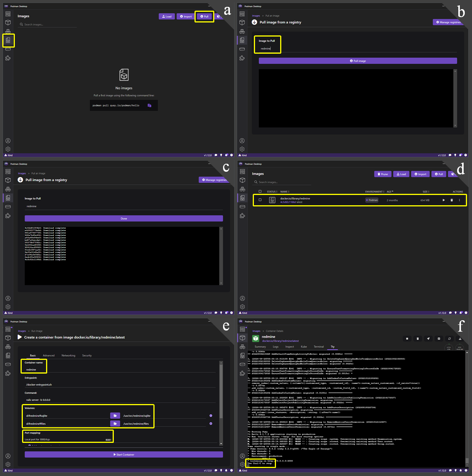Open the Logs tab in Container Details
Image resolution: width=472 pixels, height=476 pixels.
pos(276,347)
